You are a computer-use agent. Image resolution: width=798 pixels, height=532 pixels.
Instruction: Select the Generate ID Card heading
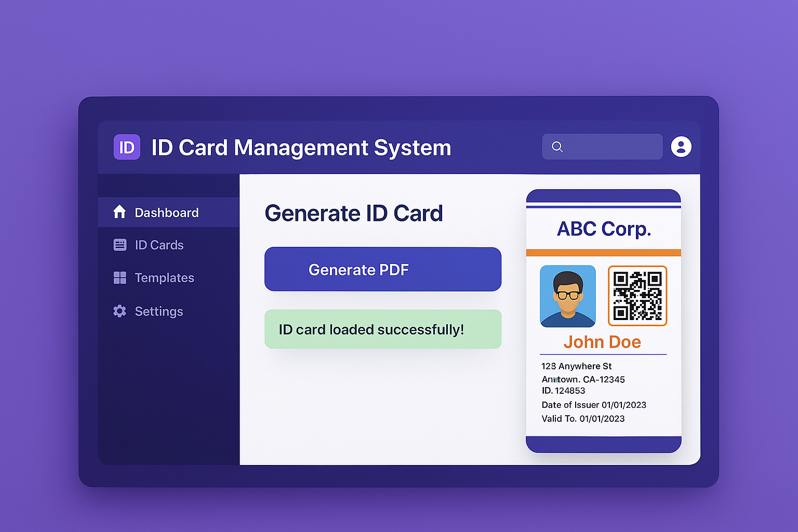tap(354, 213)
